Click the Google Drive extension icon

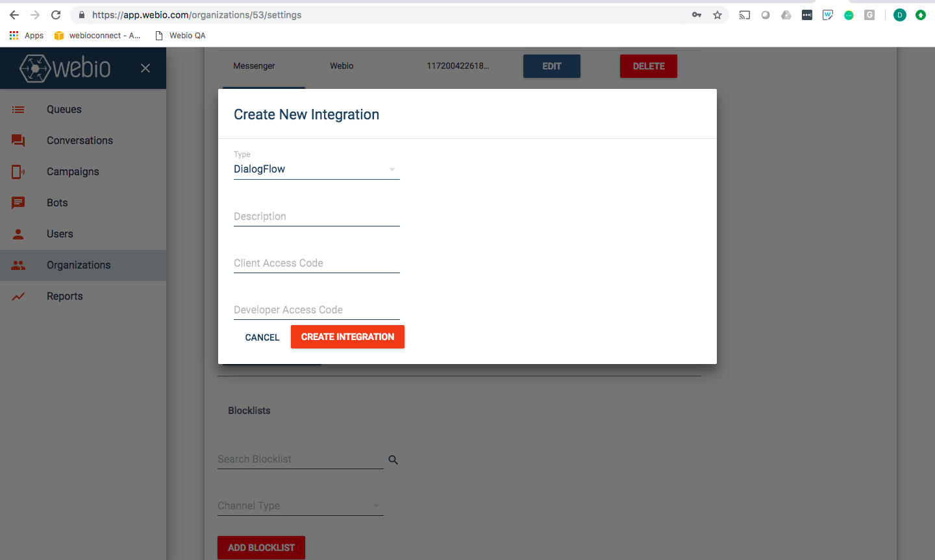point(786,15)
